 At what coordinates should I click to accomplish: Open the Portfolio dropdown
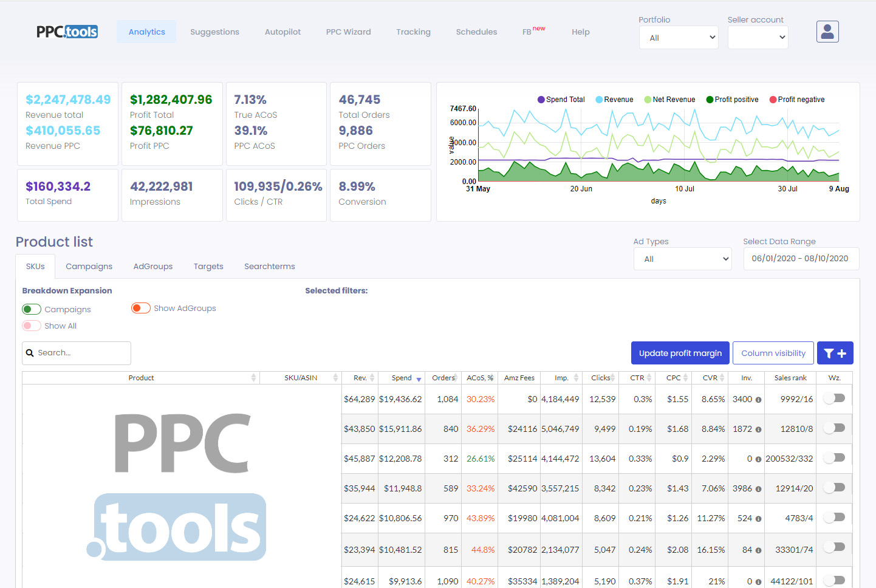pyautogui.click(x=679, y=37)
